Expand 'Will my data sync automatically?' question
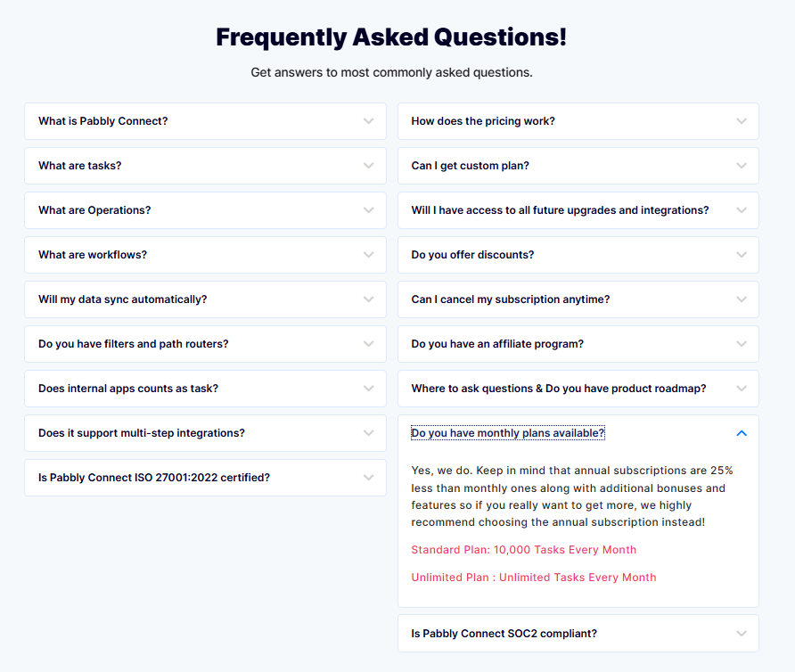Viewport: 795px width, 672px height. click(x=123, y=299)
